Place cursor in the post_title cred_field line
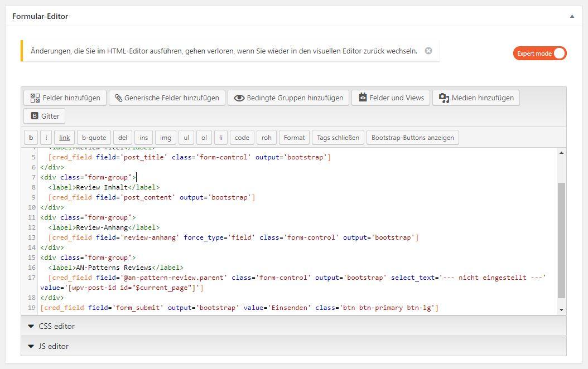This screenshot has height=369, width=588. (x=189, y=157)
